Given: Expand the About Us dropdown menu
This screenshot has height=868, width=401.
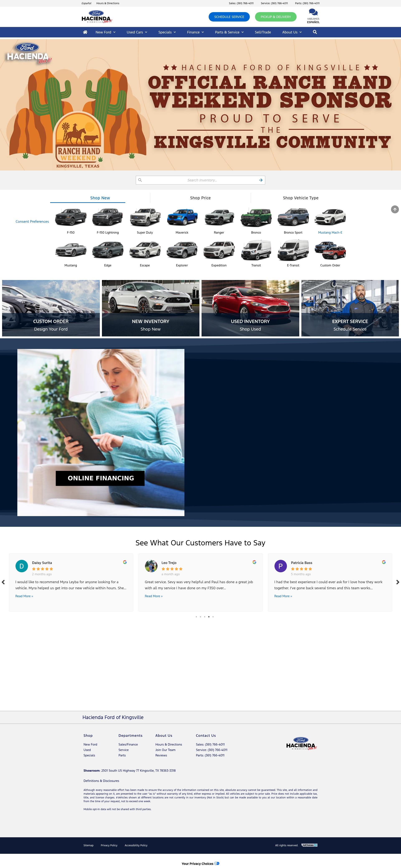Looking at the screenshot, I should 292,32.
